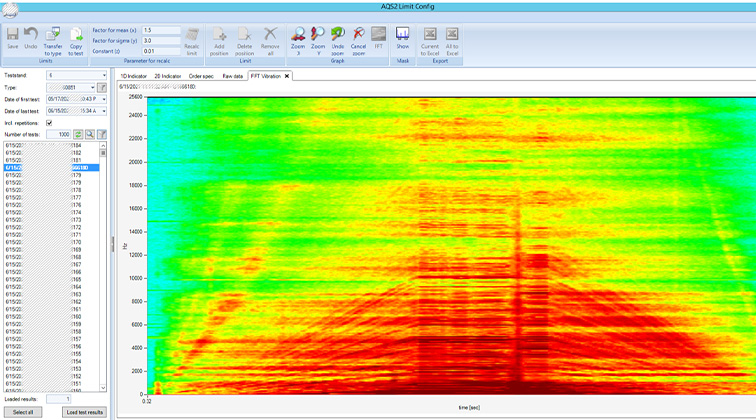Click green refresh icon near Number of tests
The image size is (756, 420).
pyautogui.click(x=78, y=135)
